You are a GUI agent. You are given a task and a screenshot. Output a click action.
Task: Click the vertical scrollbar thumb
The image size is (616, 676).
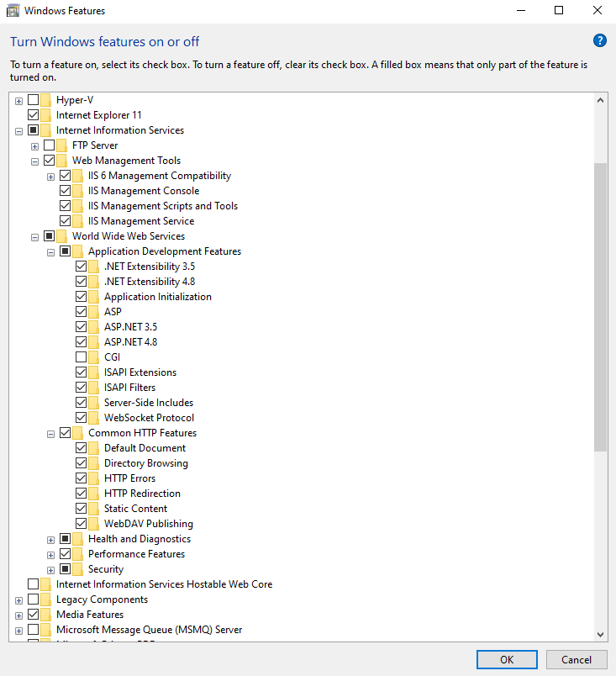(x=601, y=307)
